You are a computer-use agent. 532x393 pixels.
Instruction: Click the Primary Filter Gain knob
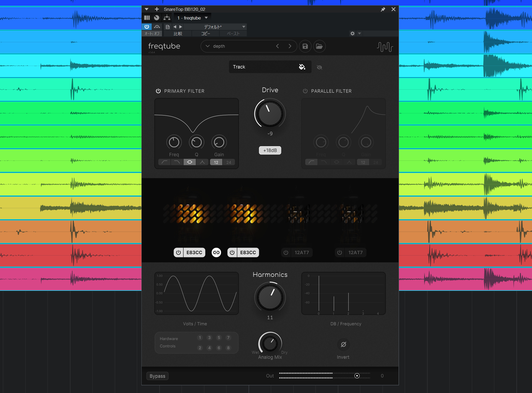point(219,142)
